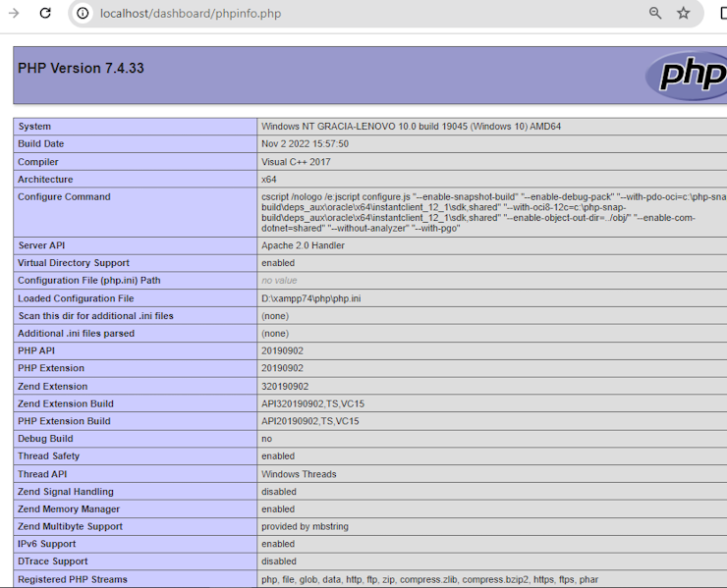The image size is (727, 588).
Task: Select the API20190902,TS,VC15 value
Action: (x=309, y=421)
